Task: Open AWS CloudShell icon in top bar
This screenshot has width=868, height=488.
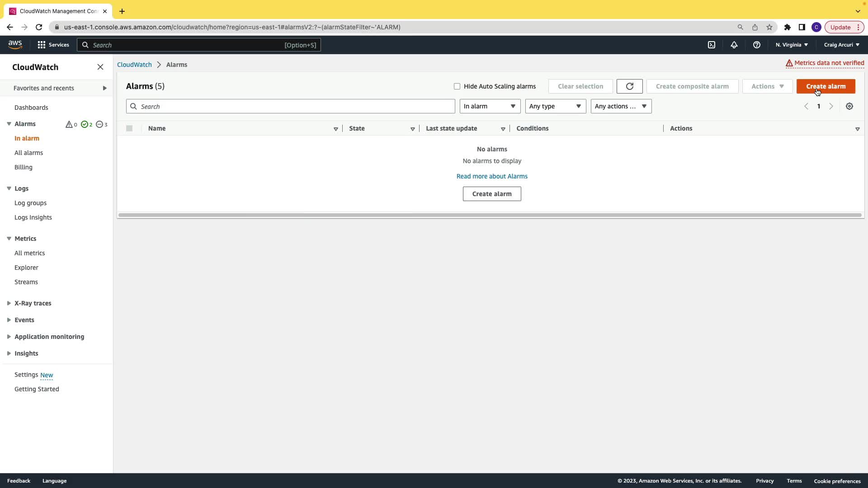Action: pyautogui.click(x=712, y=45)
